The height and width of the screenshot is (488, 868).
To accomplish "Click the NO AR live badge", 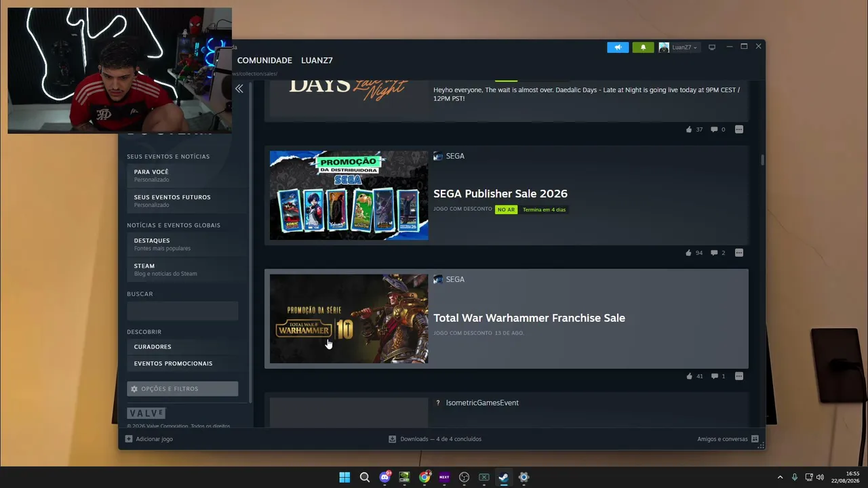I will coord(506,209).
